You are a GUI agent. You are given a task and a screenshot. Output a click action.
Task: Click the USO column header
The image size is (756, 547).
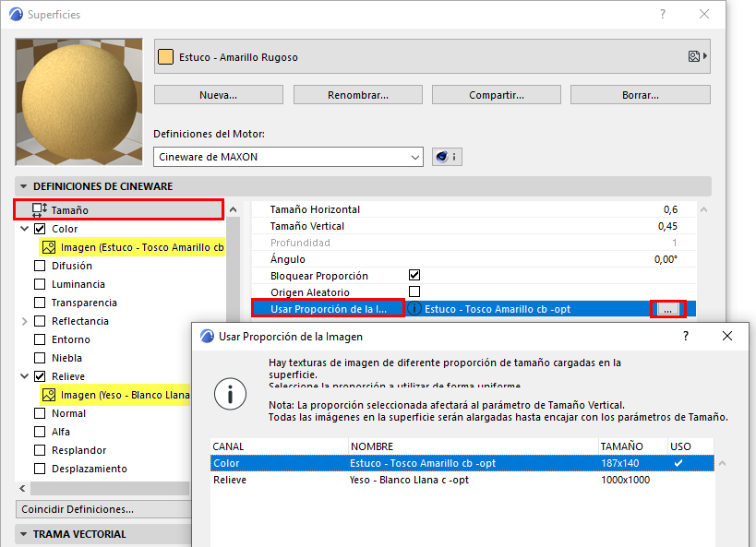coord(690,446)
